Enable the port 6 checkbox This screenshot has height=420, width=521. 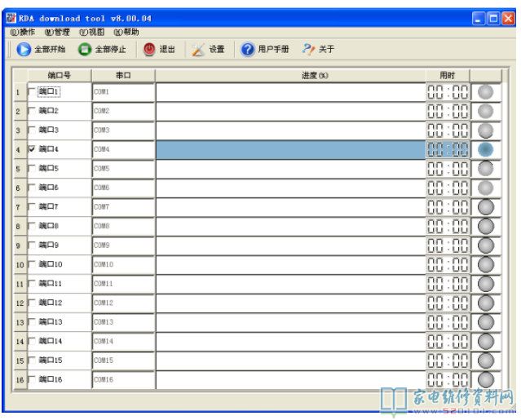click(32, 188)
